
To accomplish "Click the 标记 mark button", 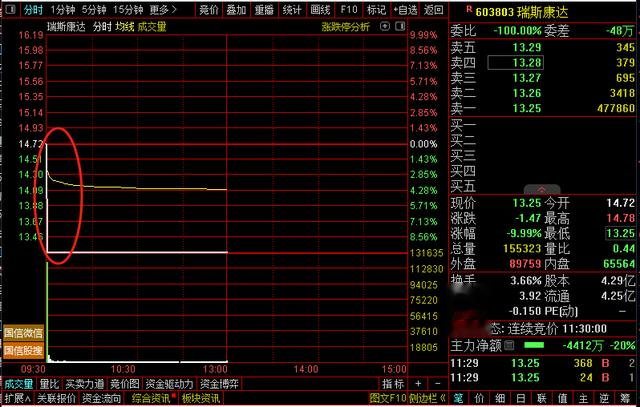I will click(376, 9).
